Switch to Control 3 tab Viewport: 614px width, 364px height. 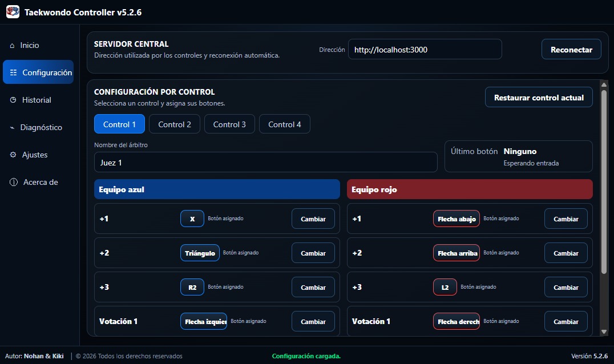229,124
